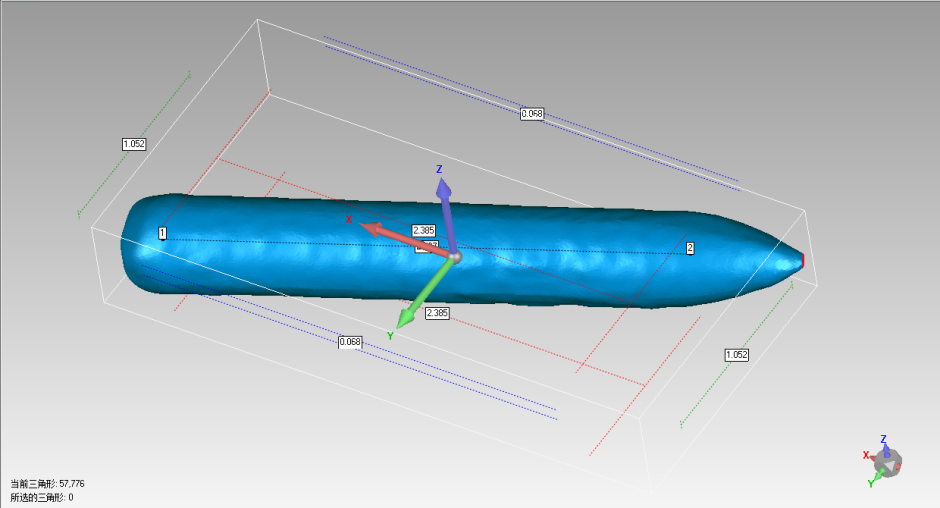Pick the red tip at the model's right end

click(x=802, y=261)
